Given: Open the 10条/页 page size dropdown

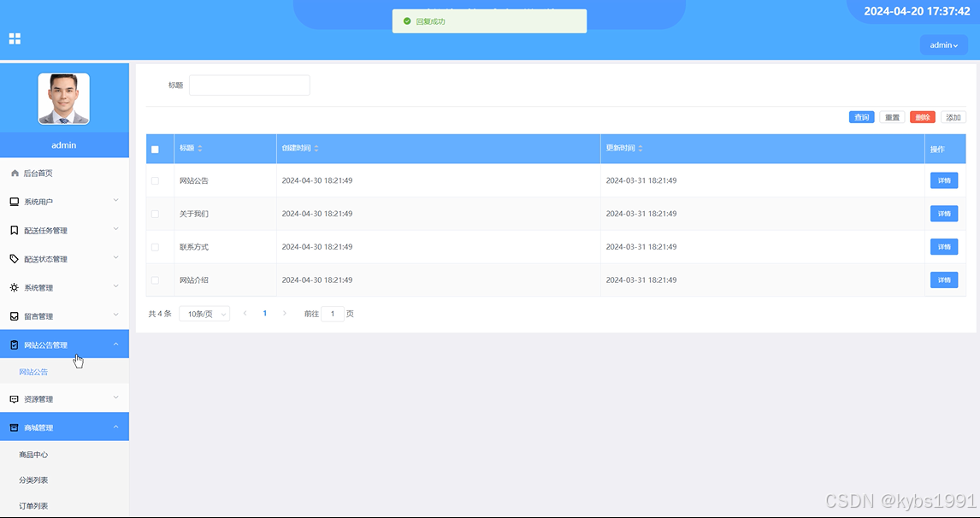Looking at the screenshot, I should pos(204,314).
